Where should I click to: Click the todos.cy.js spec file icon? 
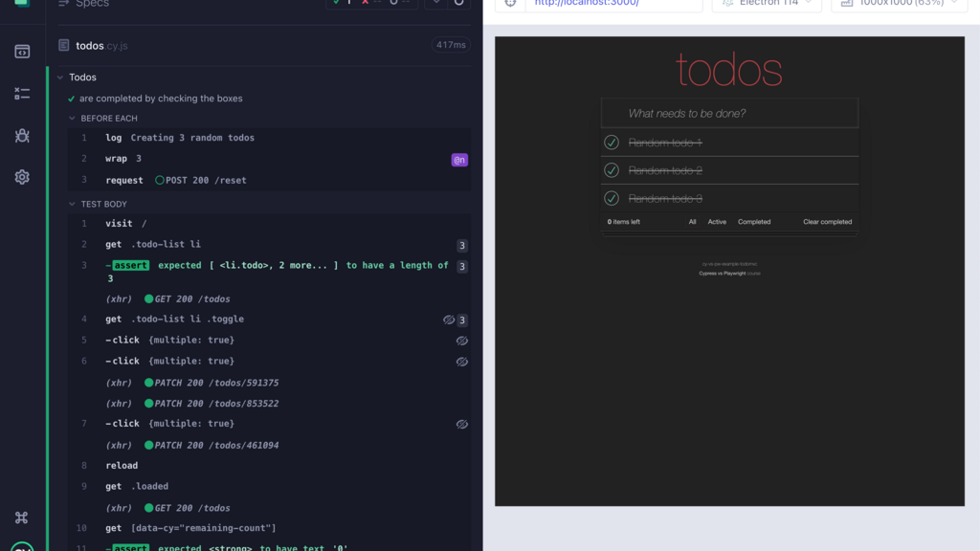(x=64, y=45)
